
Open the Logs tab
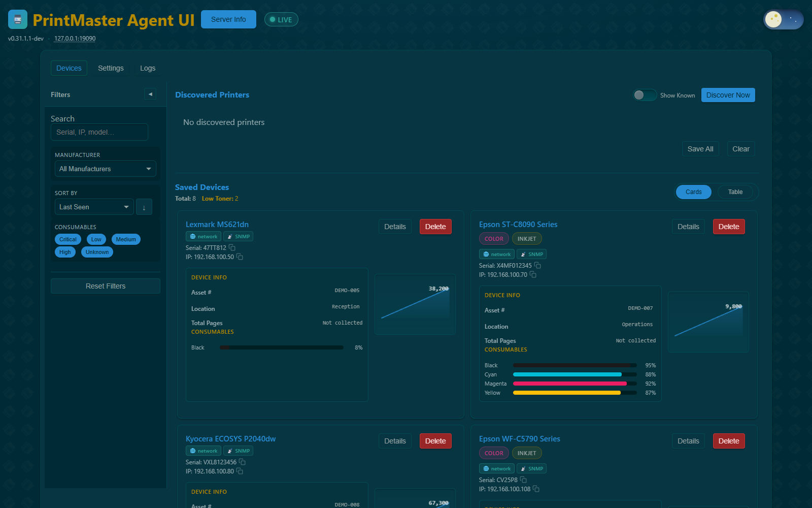[x=148, y=68]
